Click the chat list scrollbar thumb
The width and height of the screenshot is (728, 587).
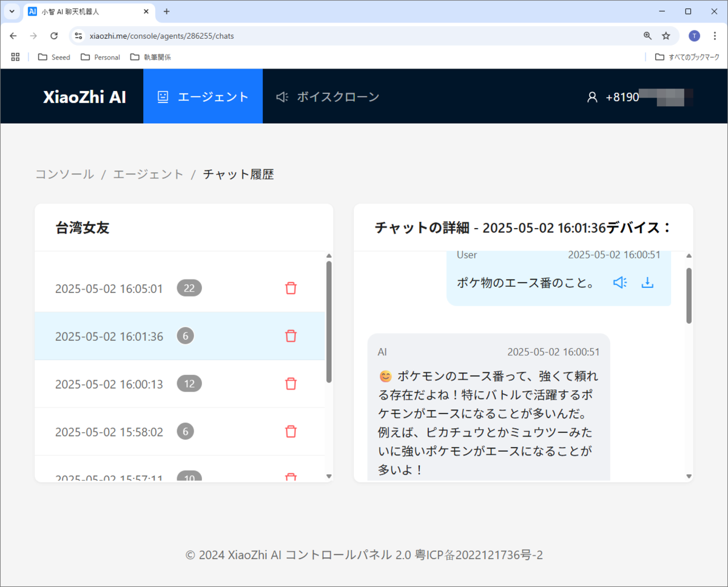pyautogui.click(x=329, y=321)
